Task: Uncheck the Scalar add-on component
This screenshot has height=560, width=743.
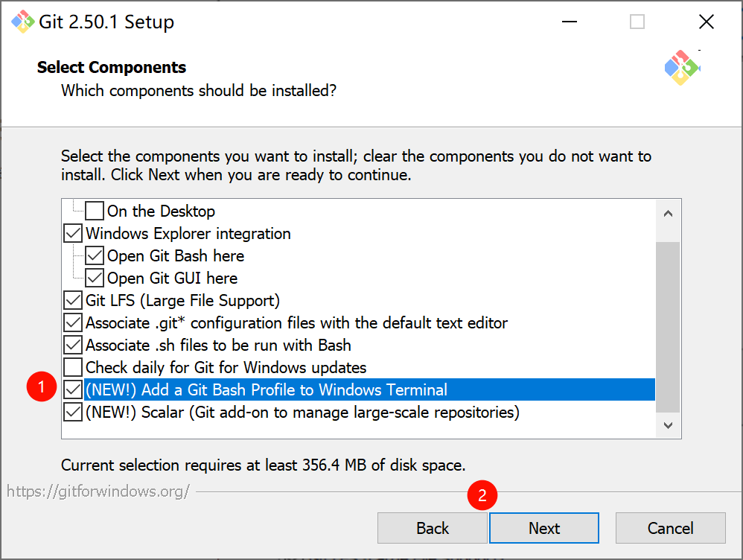Action: (x=73, y=412)
